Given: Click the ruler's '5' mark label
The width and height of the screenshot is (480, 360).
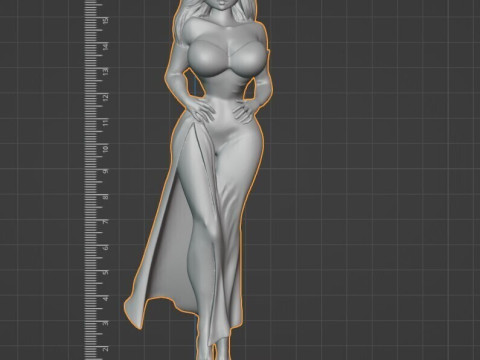Looking at the screenshot, I should pyautogui.click(x=106, y=272).
